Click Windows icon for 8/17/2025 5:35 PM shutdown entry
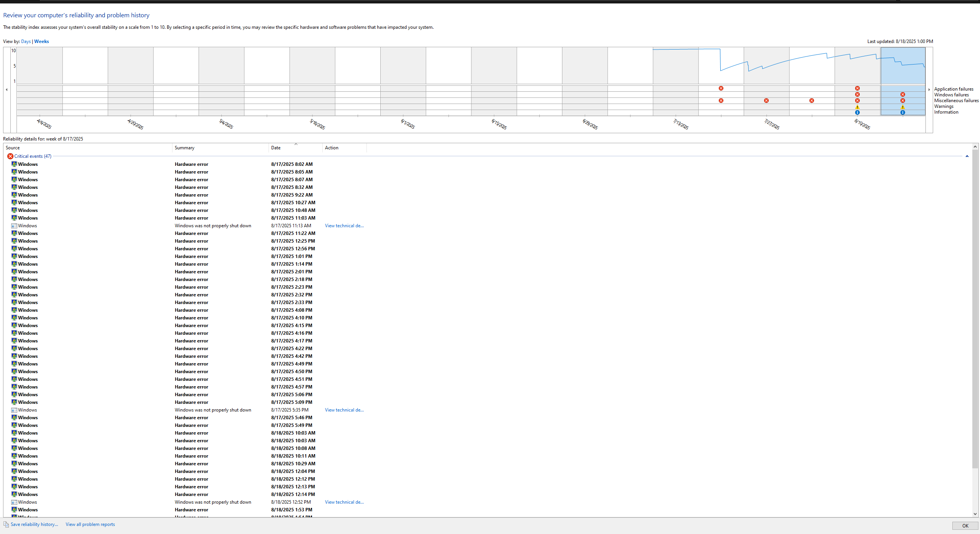 point(14,410)
